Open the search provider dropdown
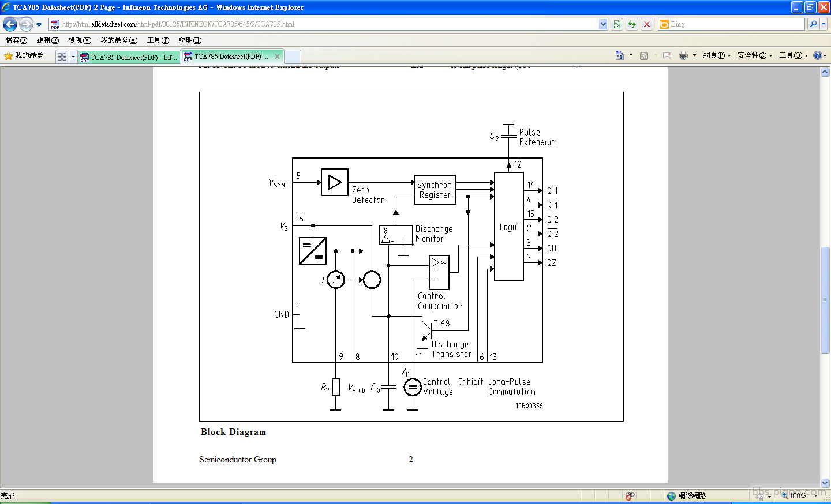 823,24
